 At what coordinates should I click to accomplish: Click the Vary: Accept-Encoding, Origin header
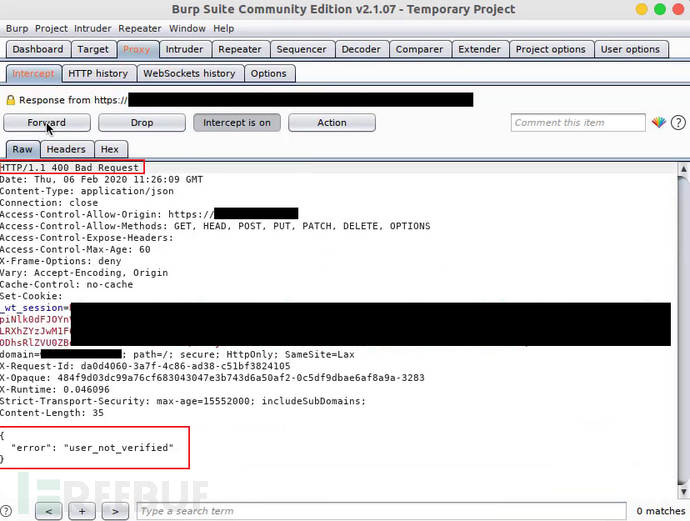[84, 273]
